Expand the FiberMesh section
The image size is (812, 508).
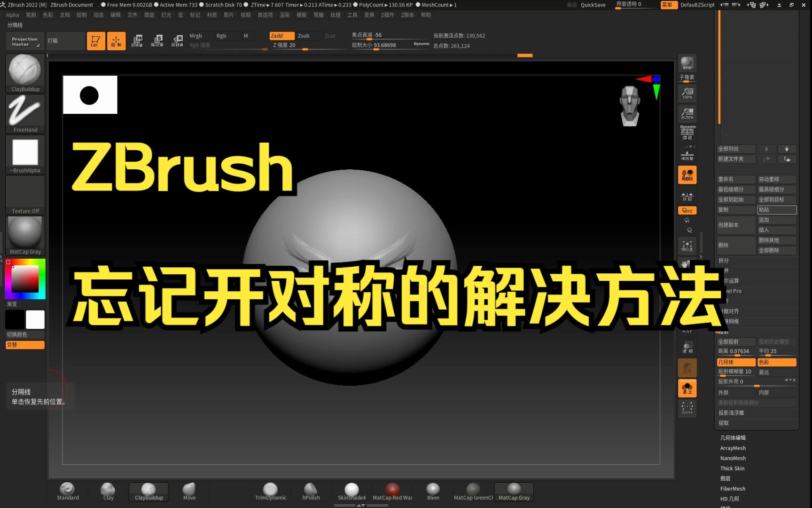pyautogui.click(x=733, y=489)
